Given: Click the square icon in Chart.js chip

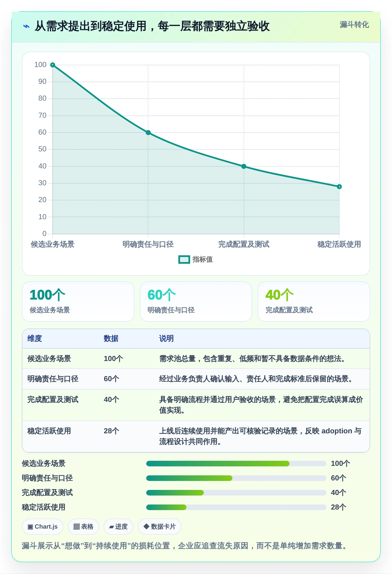Looking at the screenshot, I should [30, 527].
